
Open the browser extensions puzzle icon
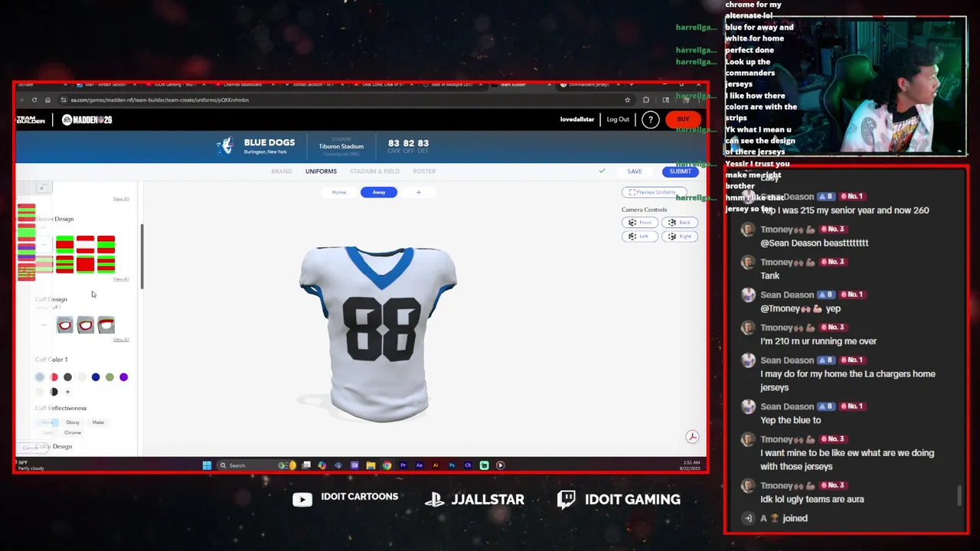[x=646, y=99]
